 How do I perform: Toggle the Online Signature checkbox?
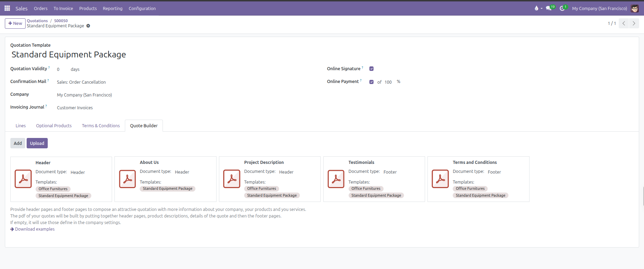[x=371, y=69]
